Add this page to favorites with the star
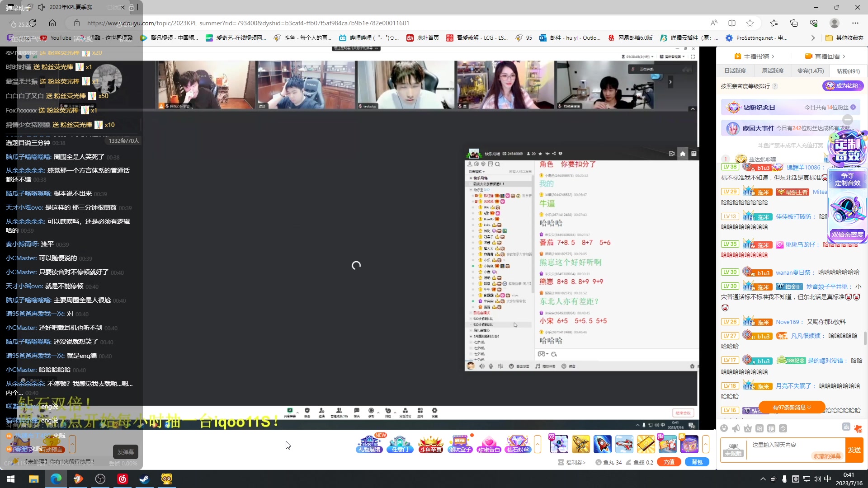Image resolution: width=868 pixels, height=488 pixels. [x=750, y=23]
